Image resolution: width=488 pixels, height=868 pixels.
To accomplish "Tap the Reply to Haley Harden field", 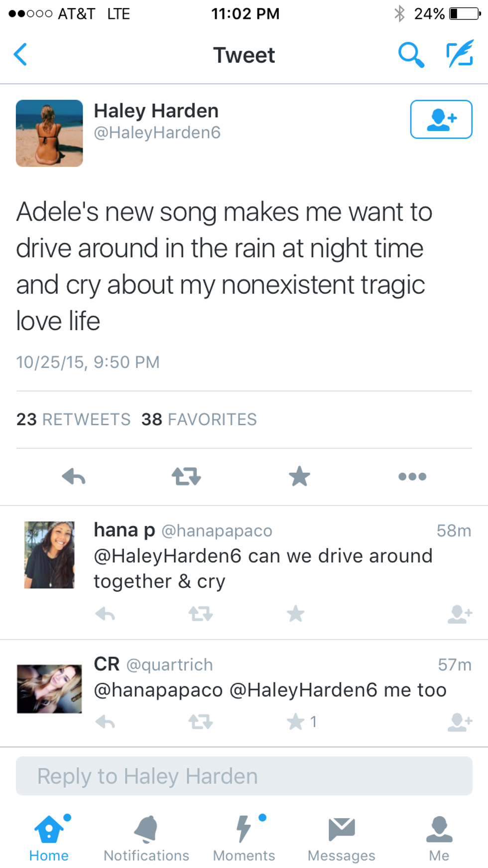I will pos(244,776).
